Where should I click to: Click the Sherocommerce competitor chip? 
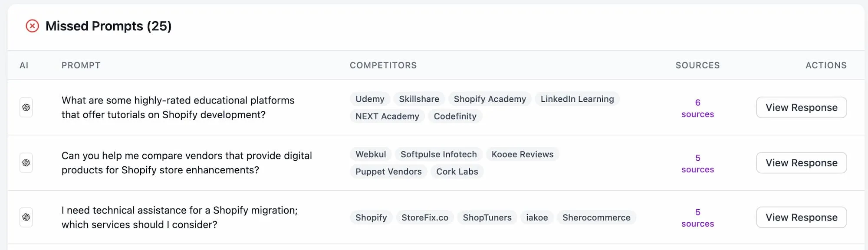point(596,218)
